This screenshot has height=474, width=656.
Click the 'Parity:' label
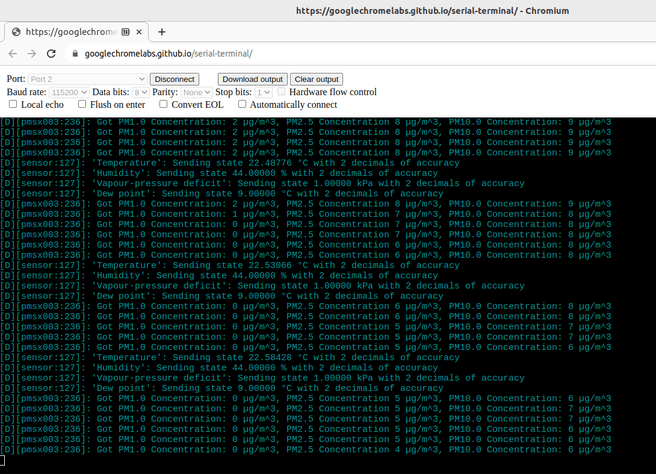[165, 92]
